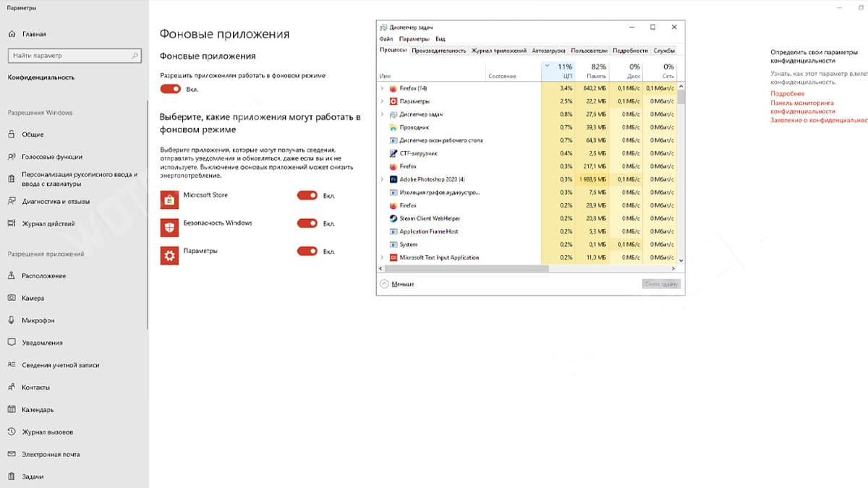Switch to the Подробности tab

tap(630, 51)
